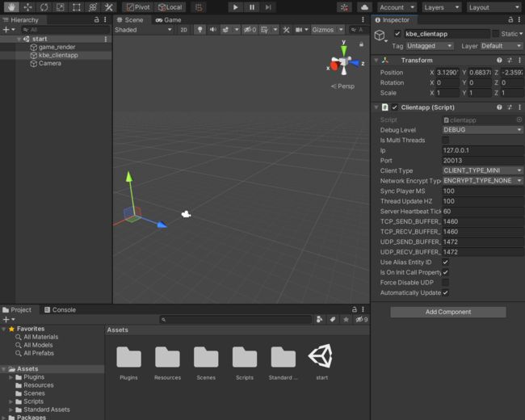Toggle 2D scene view mode
Screen dimensions: 525x420
[184, 30]
